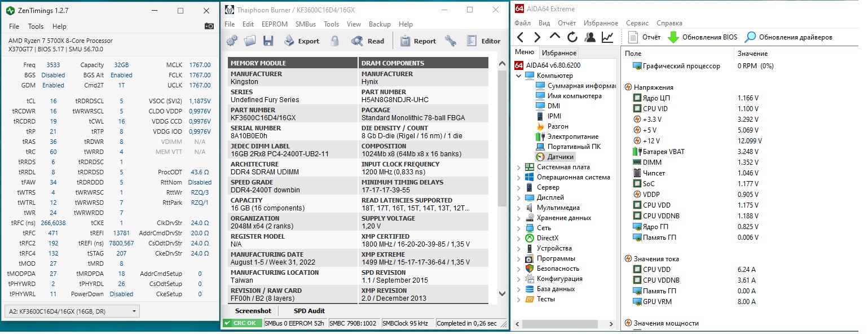Expand Хранение данных node in AIDA64
The width and height of the screenshot is (868, 334).
[518, 218]
